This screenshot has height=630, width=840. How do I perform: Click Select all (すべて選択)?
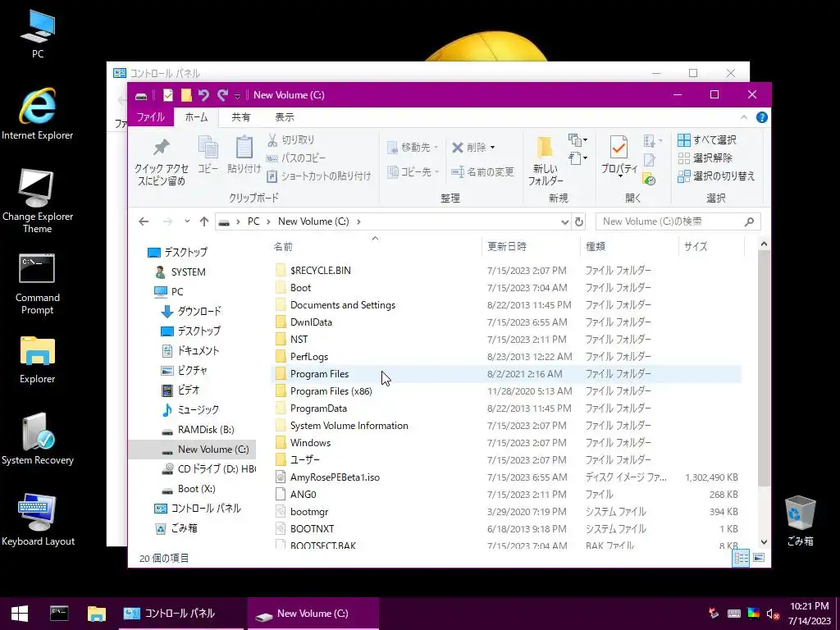coord(707,139)
